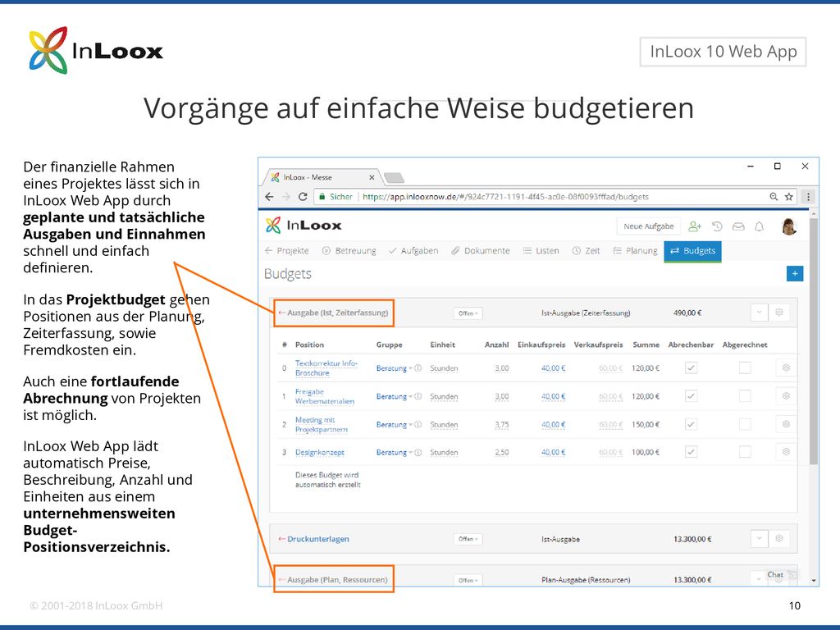The image size is (840, 630).
Task: Open browser zoom magnifier icon
Action: point(774,197)
